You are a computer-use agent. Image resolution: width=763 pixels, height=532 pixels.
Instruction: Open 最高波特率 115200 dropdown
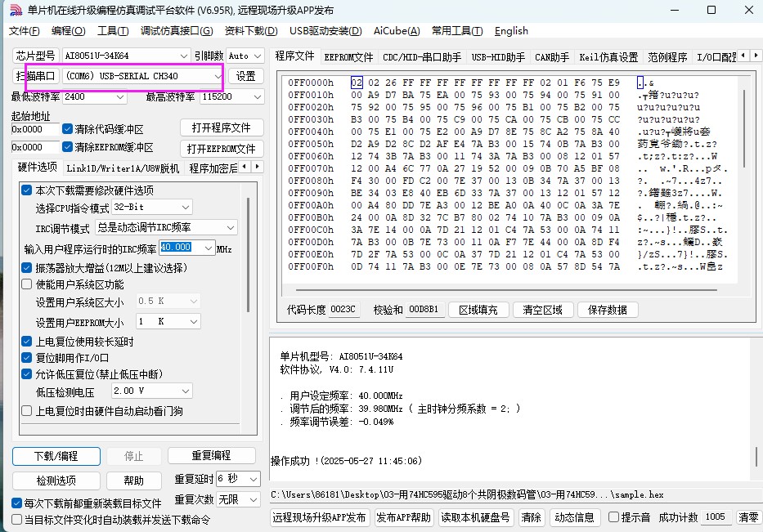click(232, 96)
